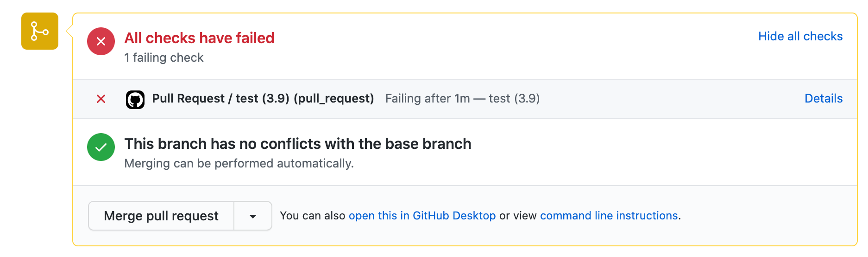Screen dimensions: 868x257
Task: Click the branch no-conflicts status row
Action: [x=465, y=152]
